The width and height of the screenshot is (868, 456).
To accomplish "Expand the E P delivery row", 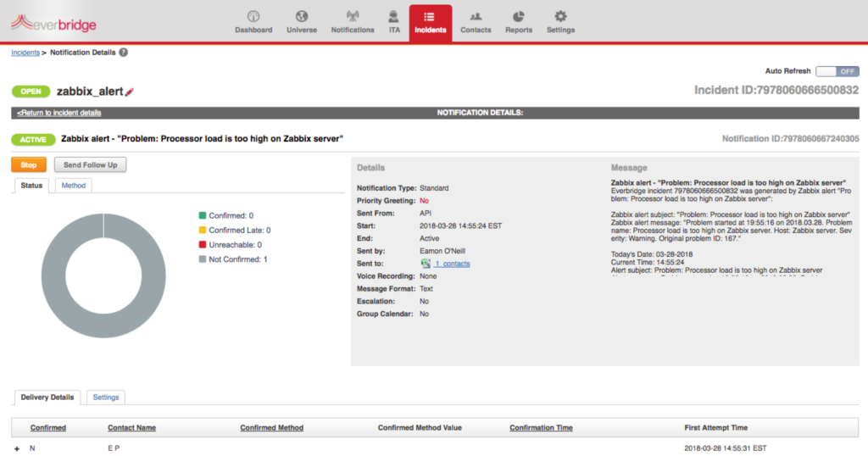I will [x=17, y=449].
